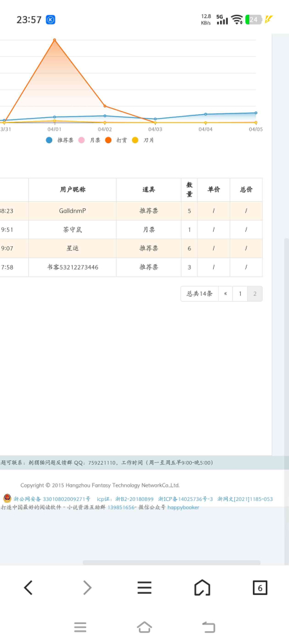Click the orange 打赏 data point at 04/02
289x644 pixels.
pyautogui.click(x=105, y=106)
